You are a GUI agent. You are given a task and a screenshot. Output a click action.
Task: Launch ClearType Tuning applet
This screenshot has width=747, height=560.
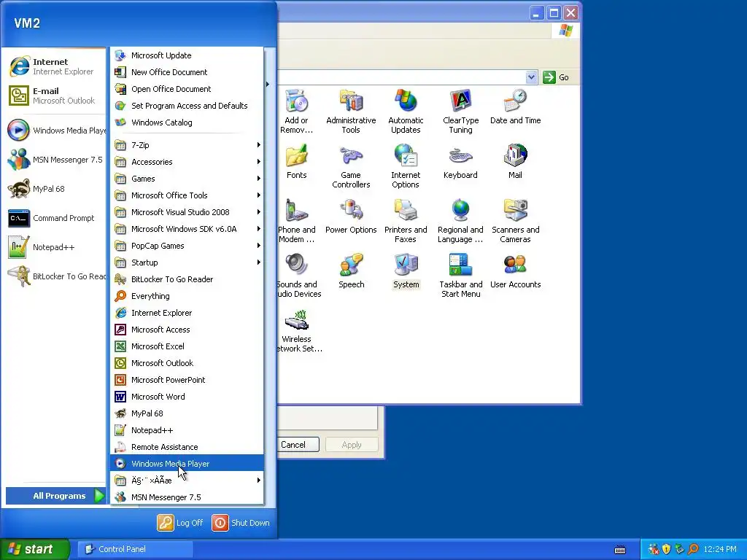(461, 112)
